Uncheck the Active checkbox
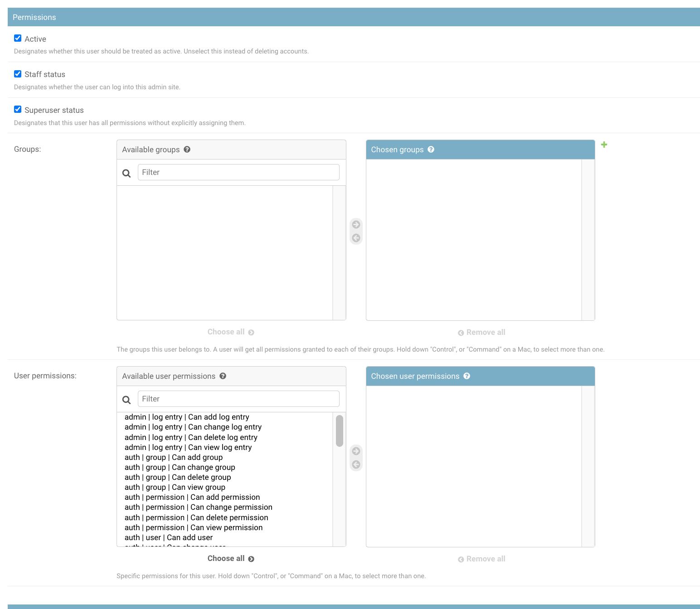This screenshot has height=609, width=700. pos(18,38)
